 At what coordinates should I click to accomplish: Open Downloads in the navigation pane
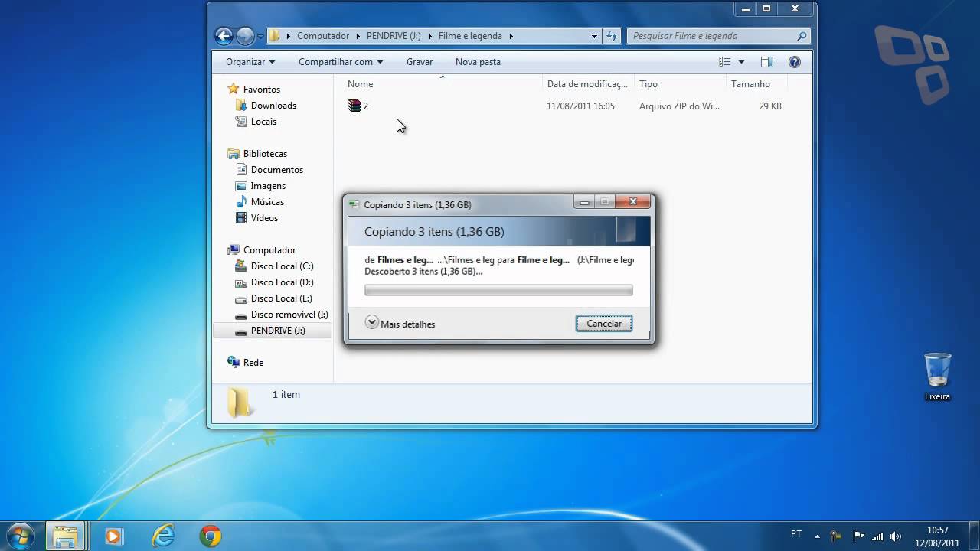click(x=273, y=106)
